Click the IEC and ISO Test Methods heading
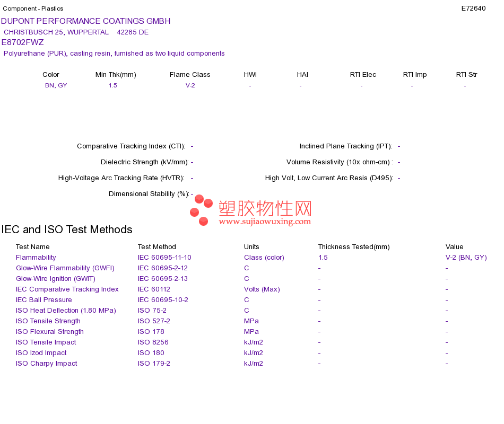Screen dimensions: 504x424 tap(67, 229)
